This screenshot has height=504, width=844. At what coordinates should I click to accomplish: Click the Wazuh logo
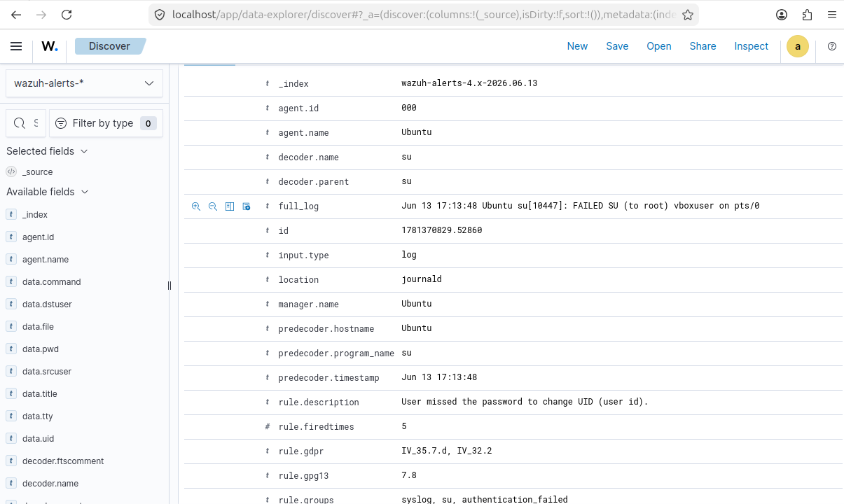50,46
